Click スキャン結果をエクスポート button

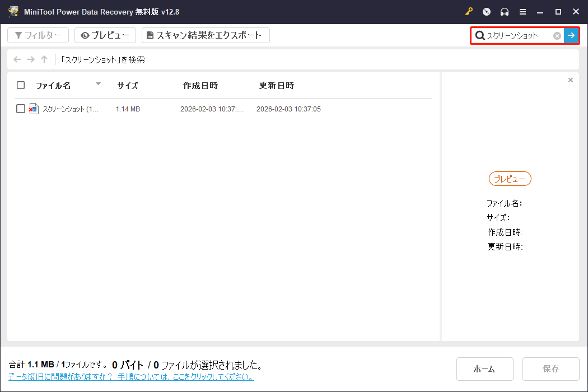[x=206, y=35]
